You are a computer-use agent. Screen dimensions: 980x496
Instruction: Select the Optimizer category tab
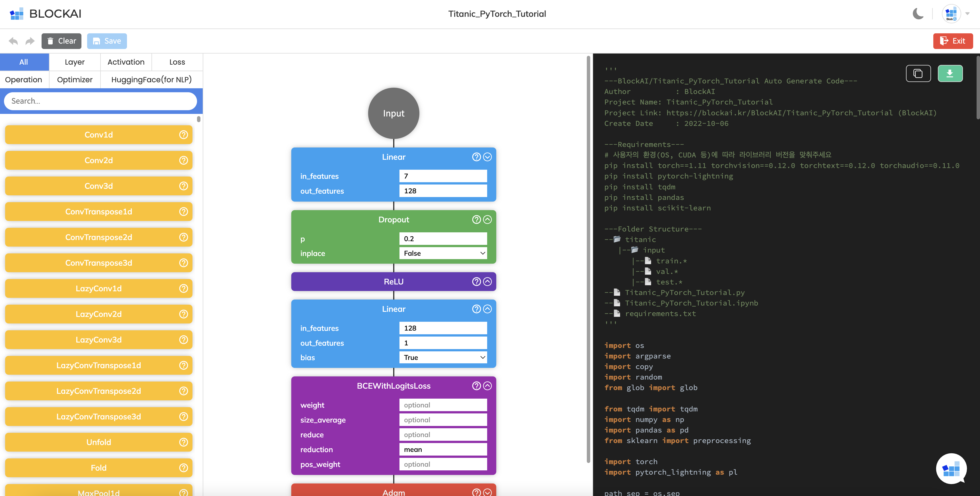(75, 79)
